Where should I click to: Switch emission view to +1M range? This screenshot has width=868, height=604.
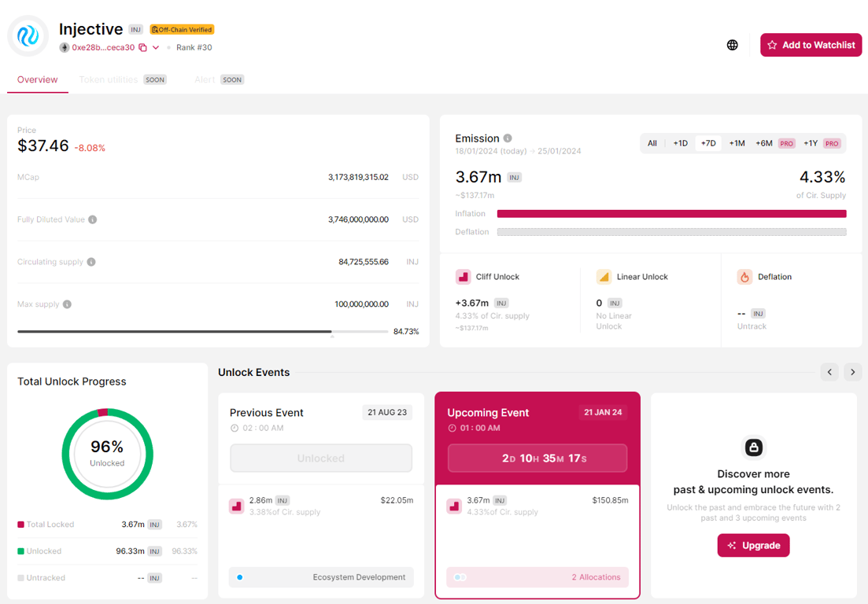click(737, 143)
